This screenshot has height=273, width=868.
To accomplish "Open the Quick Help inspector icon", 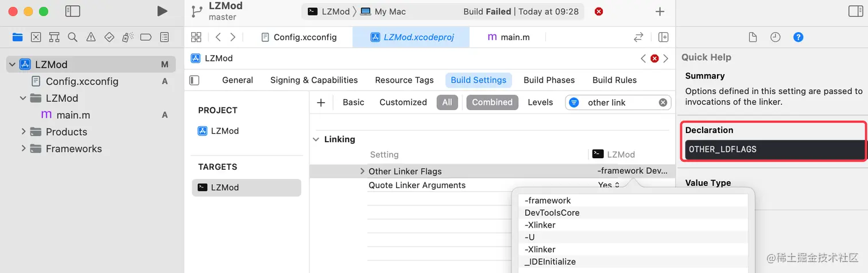I will (798, 37).
